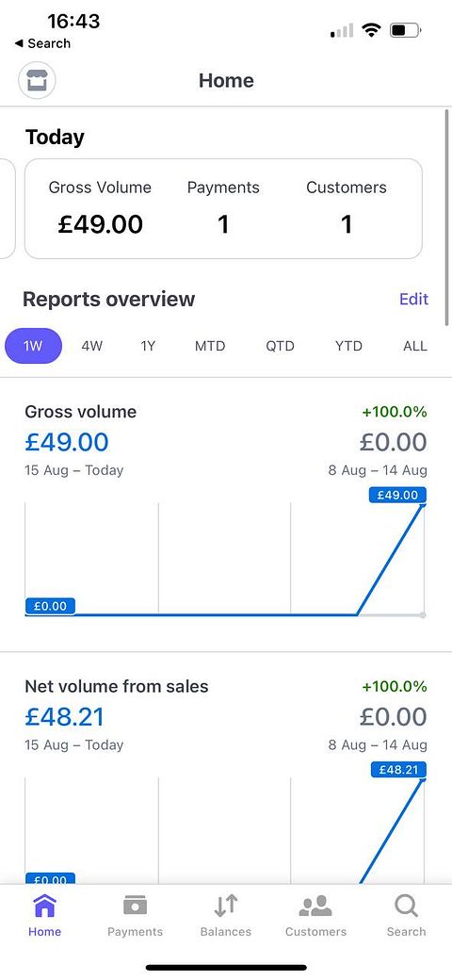Screen dimensions: 452x980
Task: Open the Customers people icon
Action: [x=315, y=905]
